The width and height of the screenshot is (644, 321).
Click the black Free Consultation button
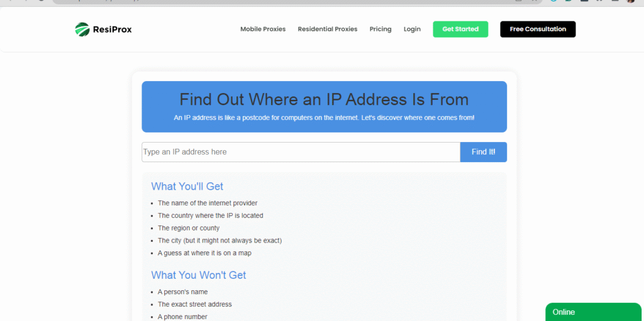pos(537,29)
